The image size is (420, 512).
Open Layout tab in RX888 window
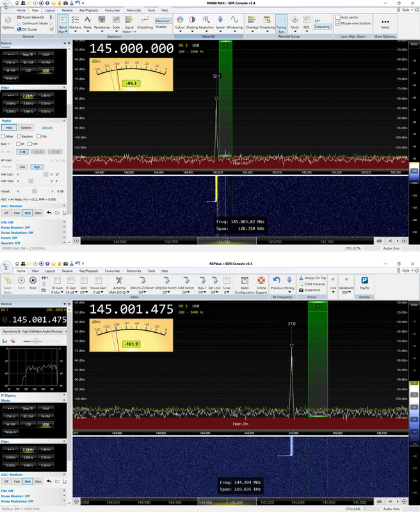point(50,10)
